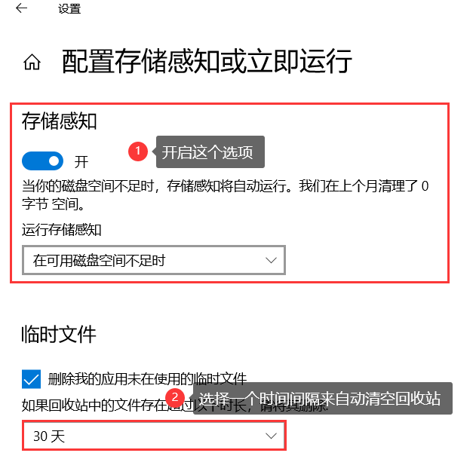Image resolution: width=476 pixels, height=453 pixels.
Task: Uncheck the delete temporary files checkbox
Action: pos(31,379)
